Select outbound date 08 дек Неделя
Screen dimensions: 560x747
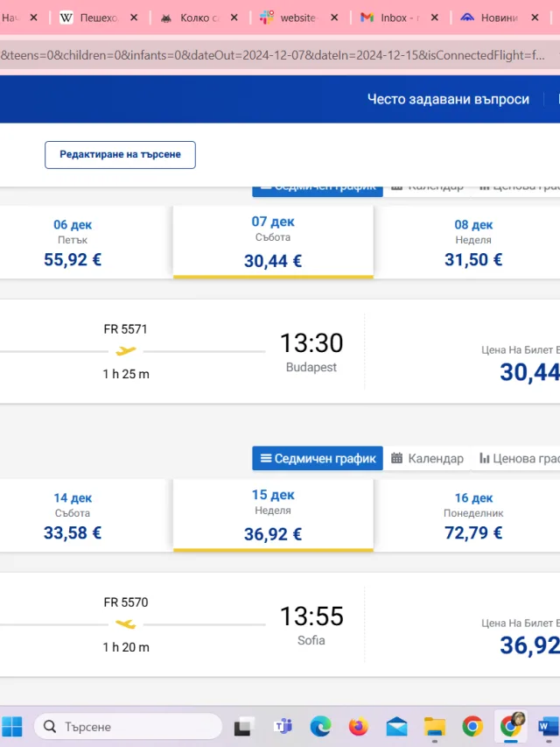473,243
